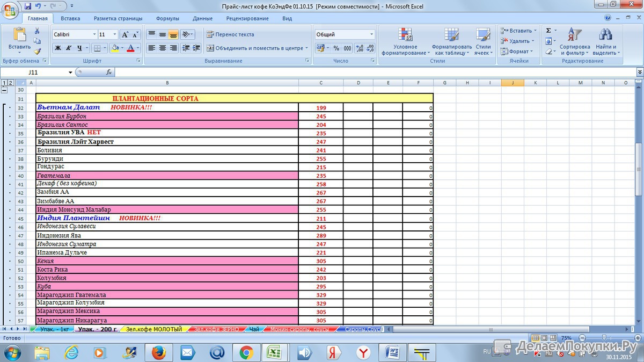This screenshot has width=644, height=362.
Task: Apply the accounting currency number format
Action: 320,48
